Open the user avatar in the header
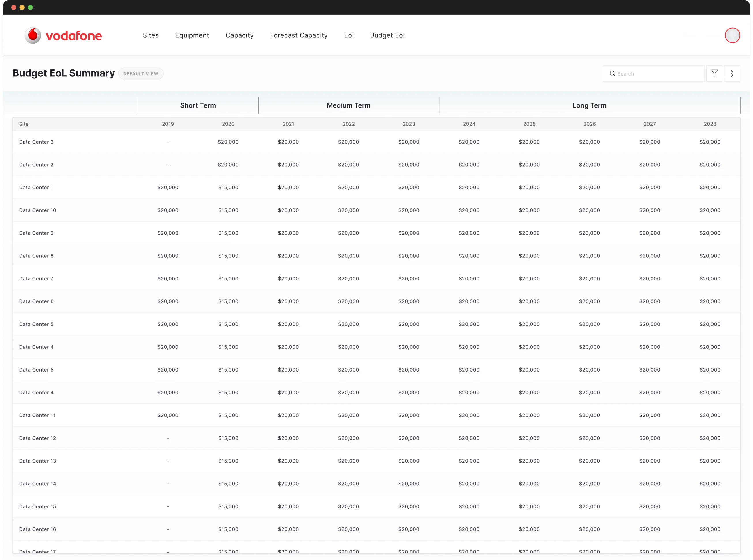Screen dimensions: 753x560 click(732, 35)
